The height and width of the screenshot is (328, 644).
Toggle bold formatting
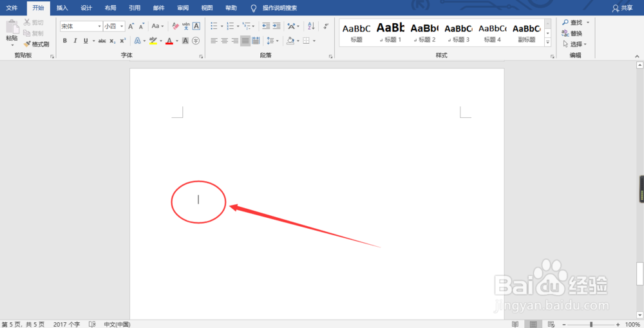click(x=64, y=41)
